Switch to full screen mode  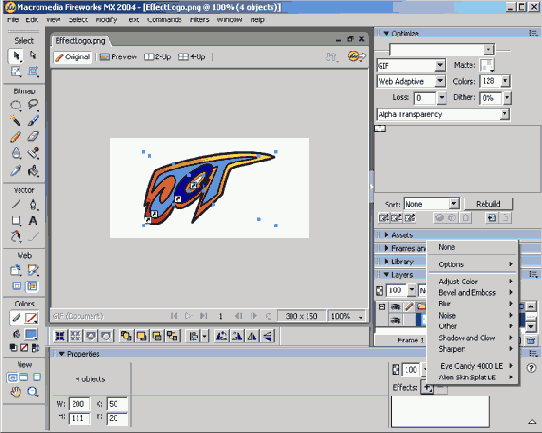tap(37, 377)
